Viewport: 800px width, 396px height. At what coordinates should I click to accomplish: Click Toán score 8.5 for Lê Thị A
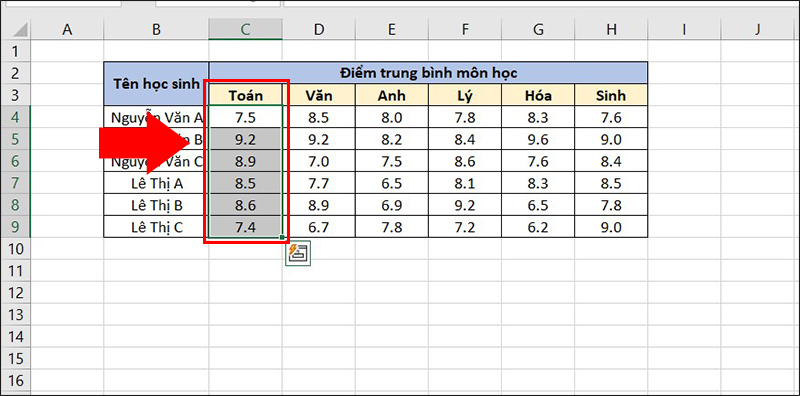[x=245, y=183]
